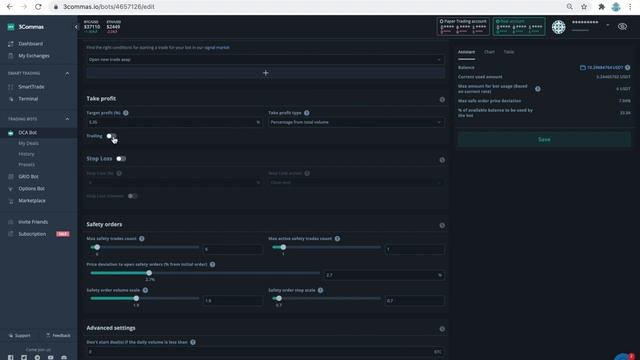
Task: Open Terminal in the sidebar
Action: tap(28, 99)
